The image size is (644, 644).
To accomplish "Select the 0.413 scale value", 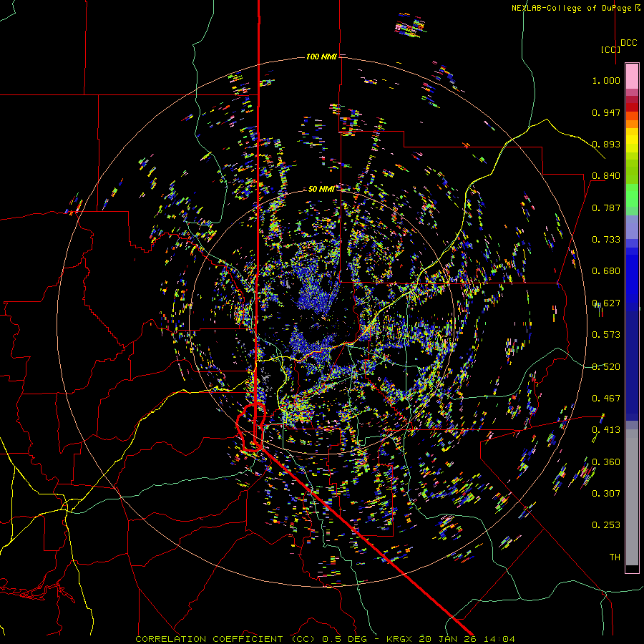I will [606, 430].
